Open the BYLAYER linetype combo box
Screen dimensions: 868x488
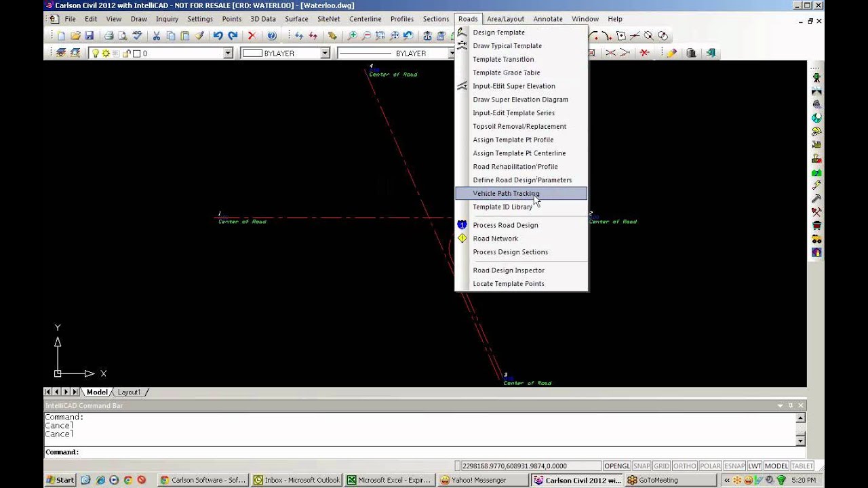click(x=396, y=54)
